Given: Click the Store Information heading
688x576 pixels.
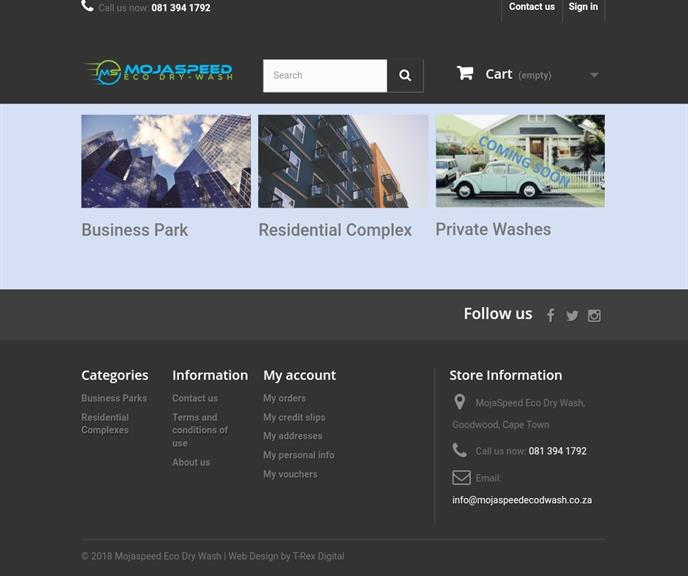Looking at the screenshot, I should click(505, 375).
